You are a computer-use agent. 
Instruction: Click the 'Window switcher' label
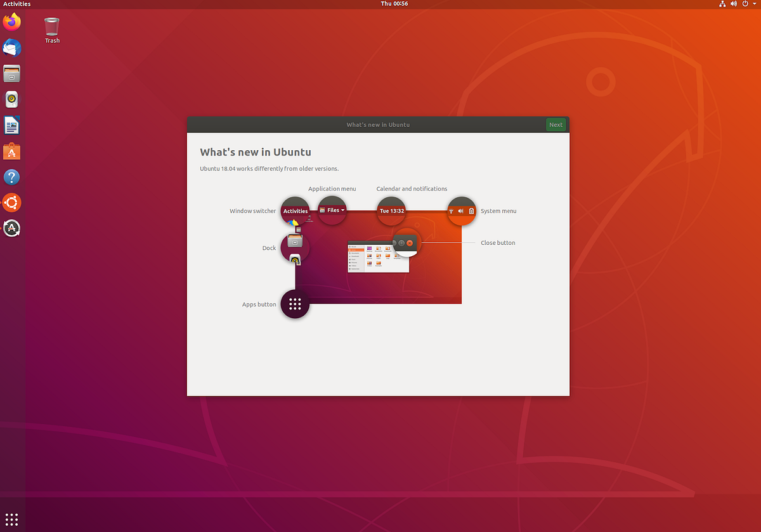(253, 211)
